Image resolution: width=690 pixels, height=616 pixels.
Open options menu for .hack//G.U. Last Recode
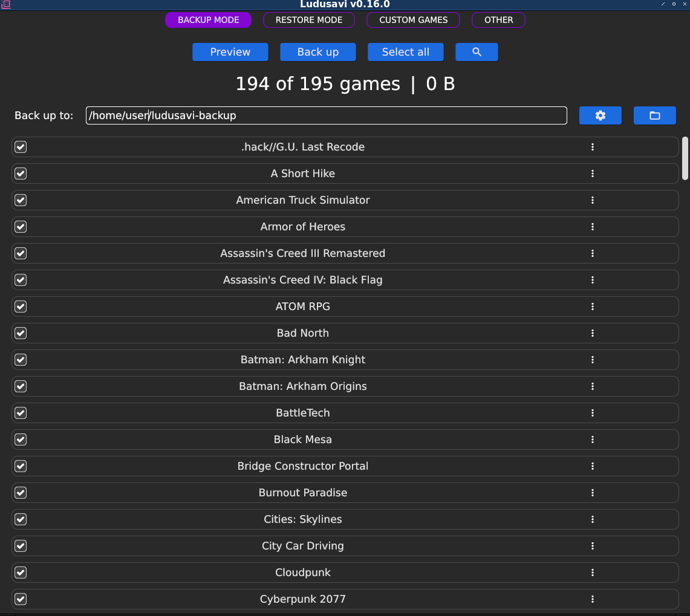593,147
